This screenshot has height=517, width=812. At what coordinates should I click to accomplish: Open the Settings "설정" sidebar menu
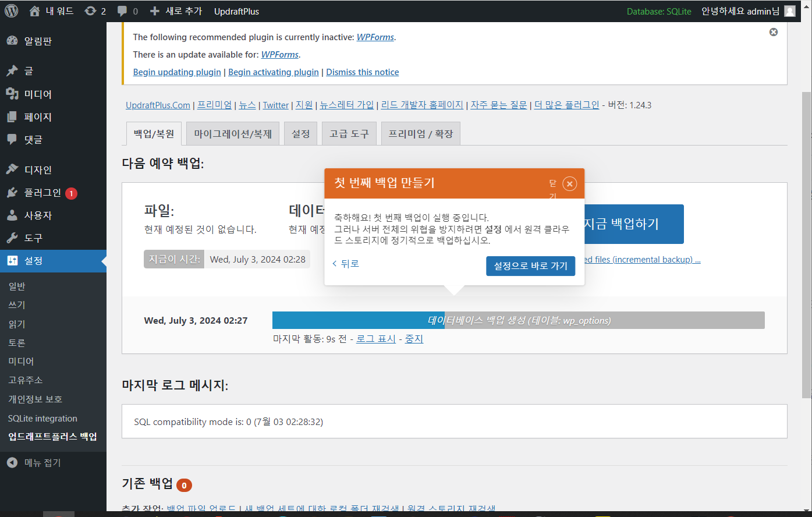[x=53, y=260]
